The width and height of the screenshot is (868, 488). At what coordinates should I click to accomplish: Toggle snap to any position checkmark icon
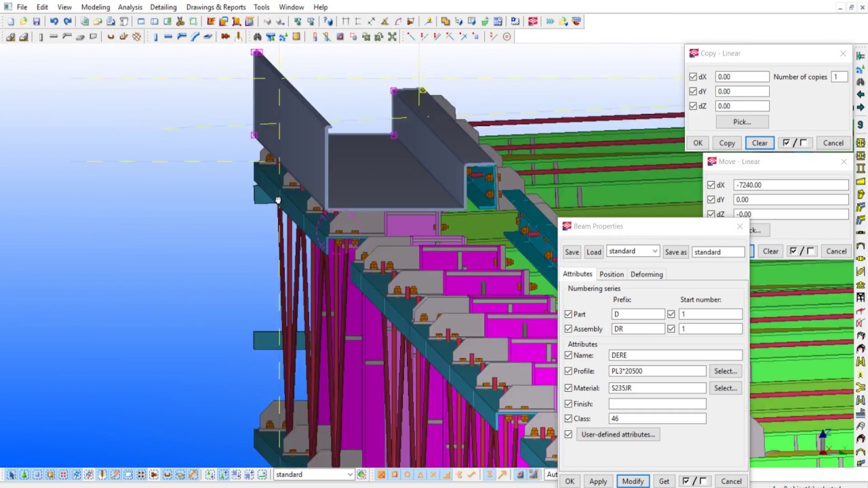tap(471, 475)
